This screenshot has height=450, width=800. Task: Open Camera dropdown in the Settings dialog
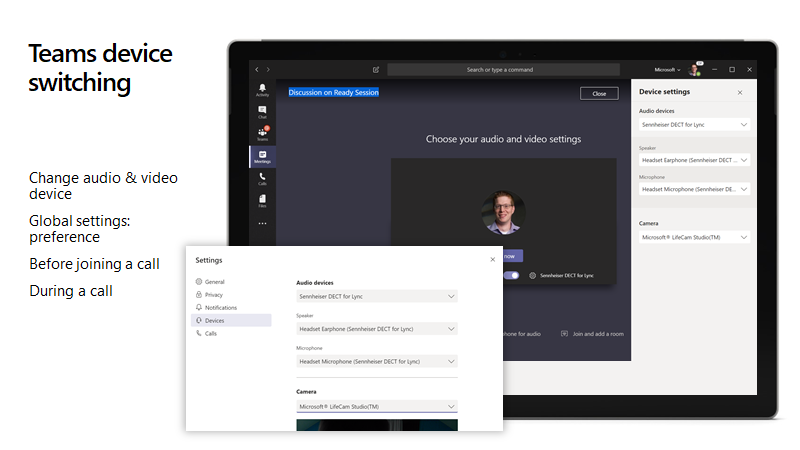coord(377,406)
